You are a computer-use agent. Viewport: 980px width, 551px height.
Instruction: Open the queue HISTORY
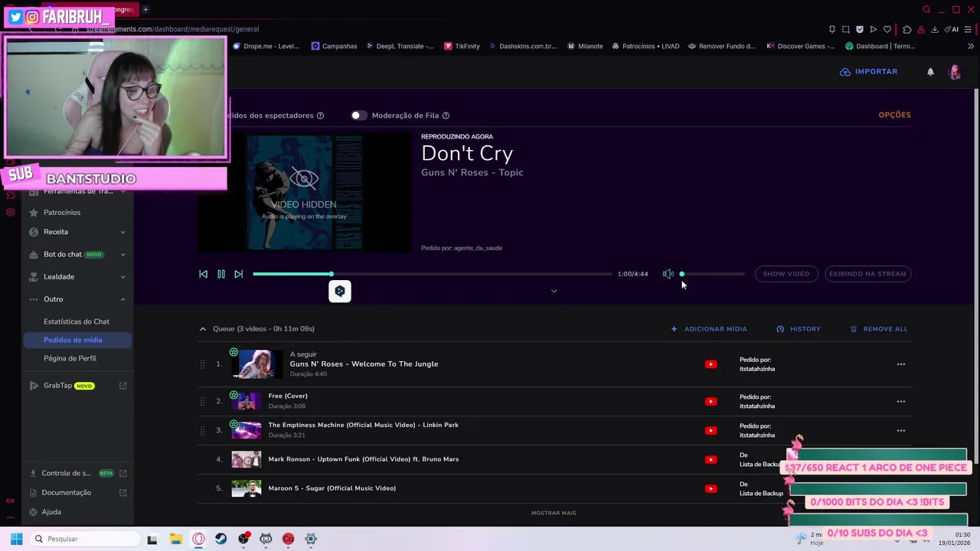point(799,329)
